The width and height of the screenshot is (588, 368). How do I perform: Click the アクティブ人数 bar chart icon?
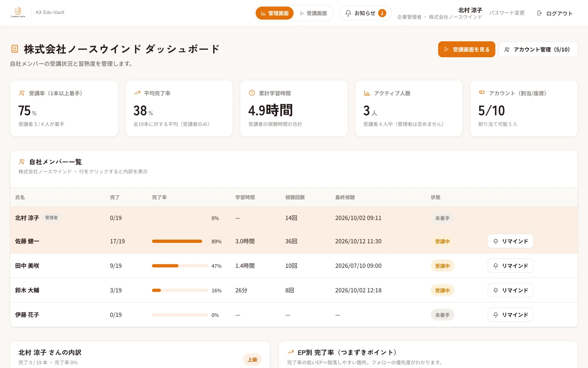tap(367, 93)
